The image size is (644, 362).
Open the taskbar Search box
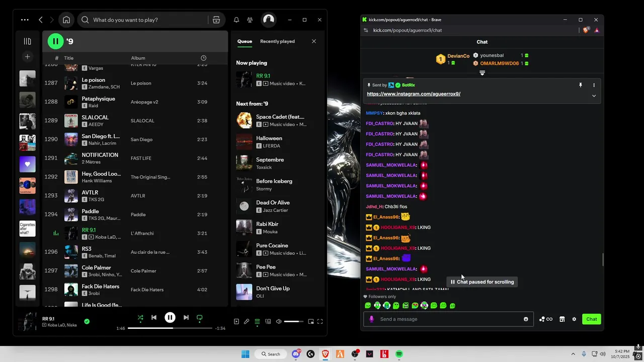coord(270,354)
